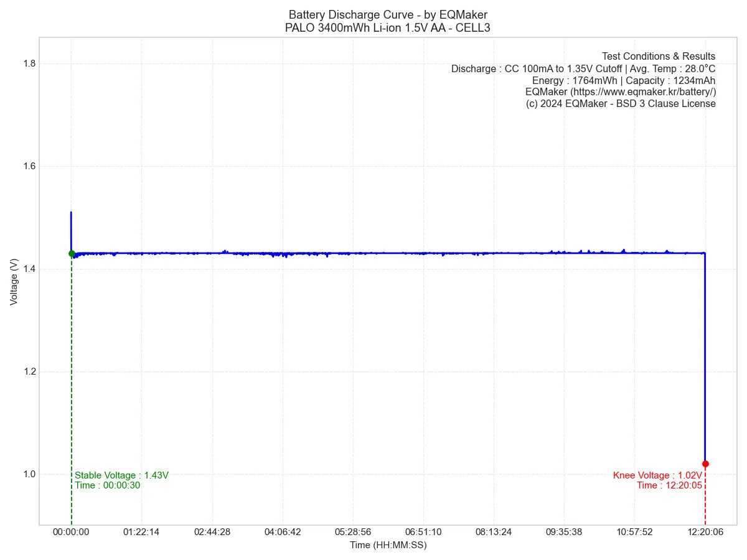Click the 'Test Conditions & Results' heading
This screenshot has width=747, height=560.
(659, 57)
